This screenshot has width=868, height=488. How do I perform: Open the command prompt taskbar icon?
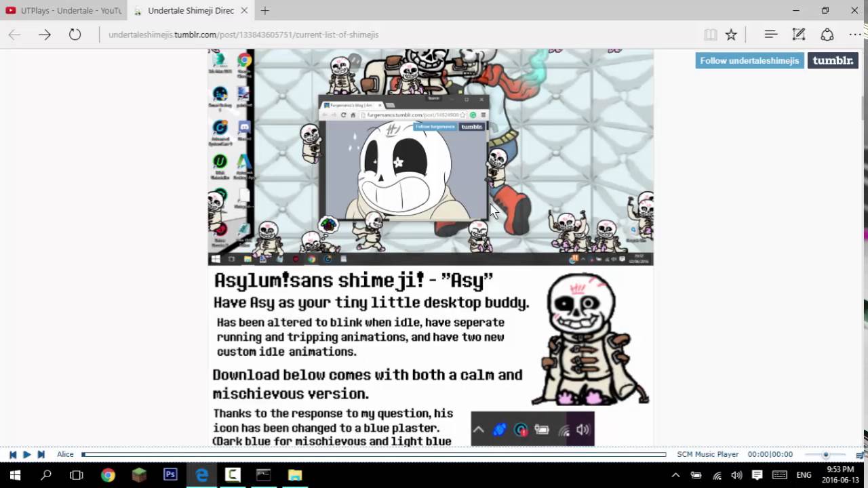[x=264, y=475]
